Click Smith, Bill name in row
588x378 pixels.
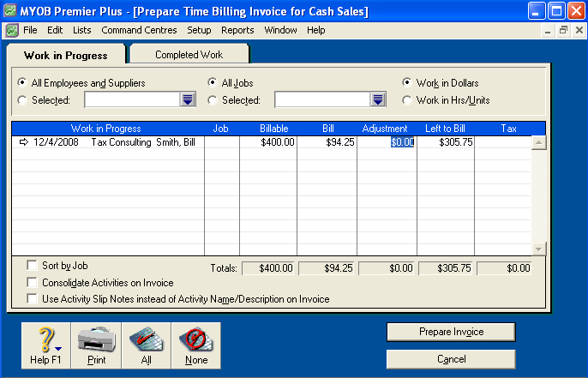tap(176, 142)
